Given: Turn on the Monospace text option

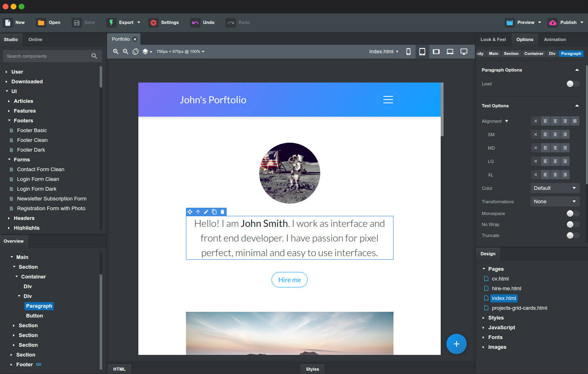Looking at the screenshot, I should tap(573, 213).
